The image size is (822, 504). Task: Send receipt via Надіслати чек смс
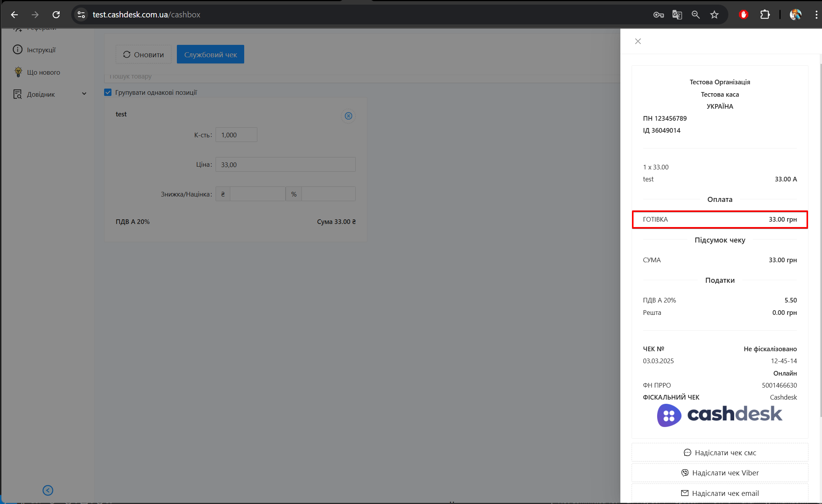719,453
